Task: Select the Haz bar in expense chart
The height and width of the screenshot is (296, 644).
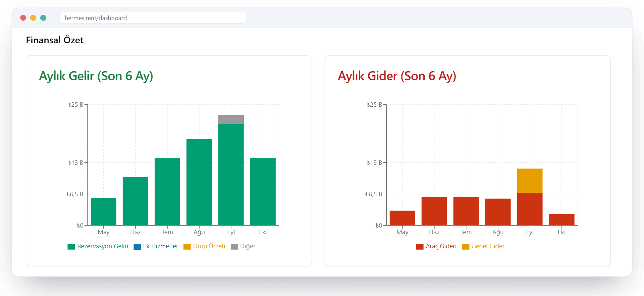Action: coord(434,211)
